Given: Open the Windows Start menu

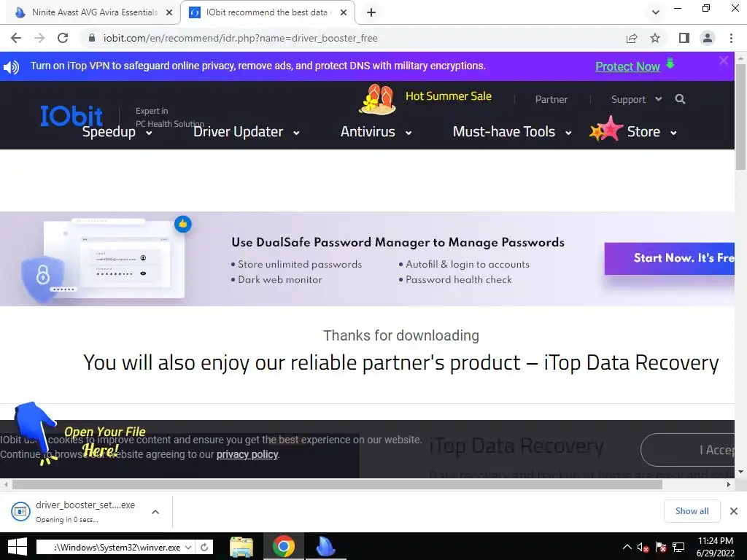Looking at the screenshot, I should point(18,547).
